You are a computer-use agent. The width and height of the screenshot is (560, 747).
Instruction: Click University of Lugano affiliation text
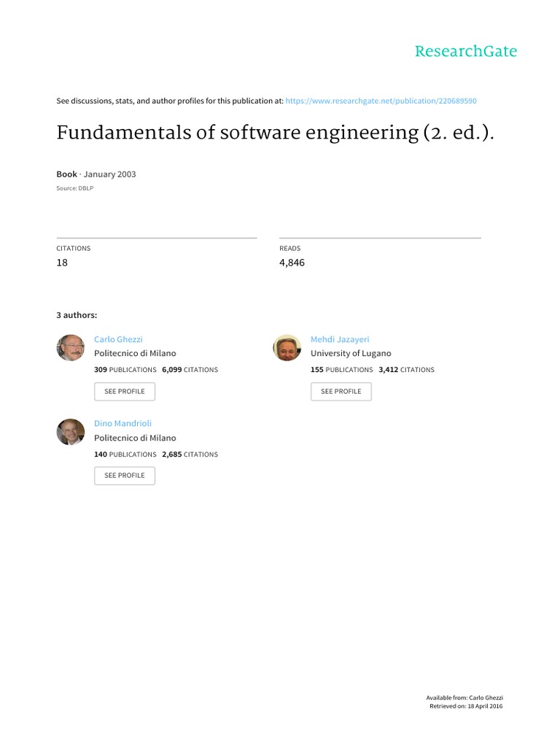[351, 354]
